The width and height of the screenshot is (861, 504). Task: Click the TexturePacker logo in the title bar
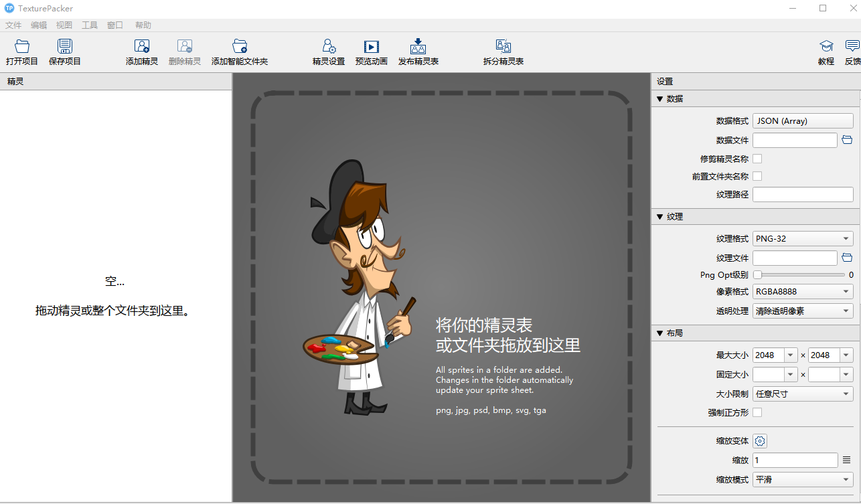click(9, 8)
